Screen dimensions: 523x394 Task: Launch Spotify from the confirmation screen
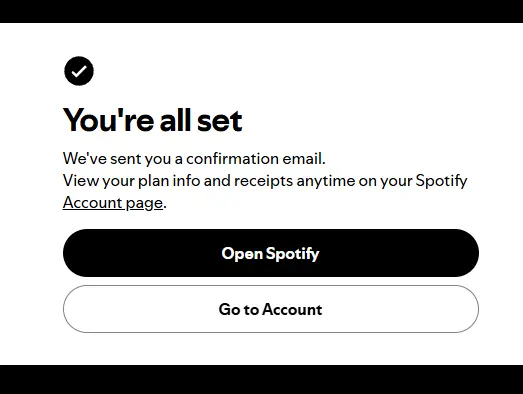271,253
